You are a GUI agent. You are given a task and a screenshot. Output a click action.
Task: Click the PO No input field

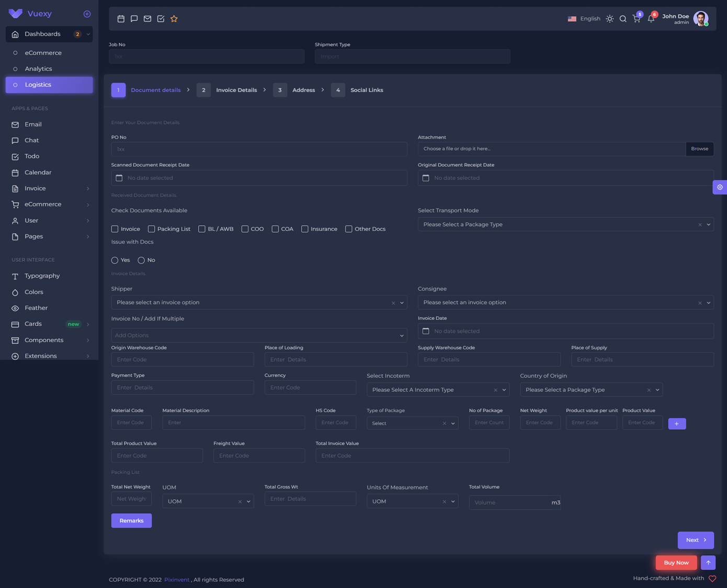pyautogui.click(x=259, y=149)
